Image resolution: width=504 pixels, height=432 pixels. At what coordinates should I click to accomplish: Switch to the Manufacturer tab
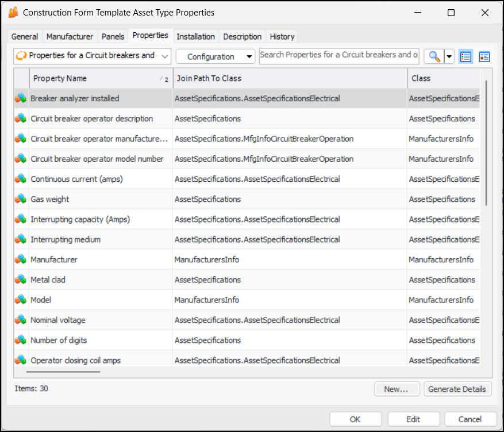(70, 36)
